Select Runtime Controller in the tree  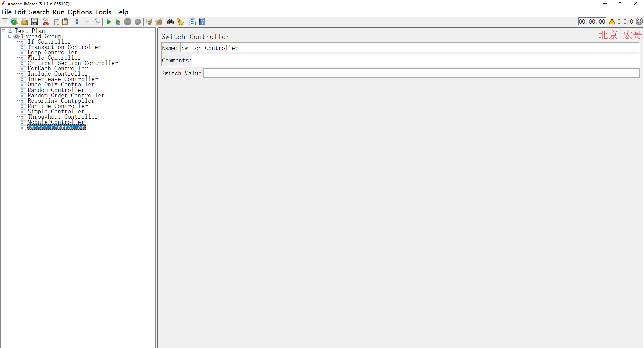tap(58, 106)
